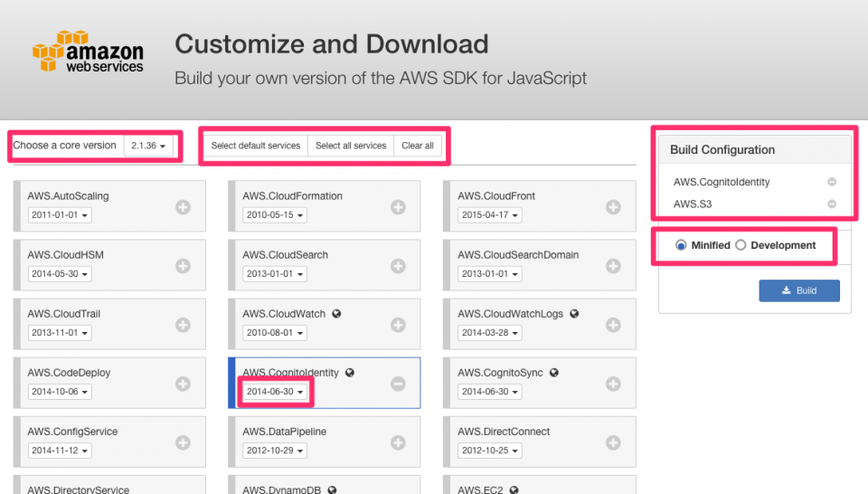The image size is (868, 494).
Task: Open AWS.CloudWatch 2010-08-01 version dropdown
Action: tap(275, 332)
